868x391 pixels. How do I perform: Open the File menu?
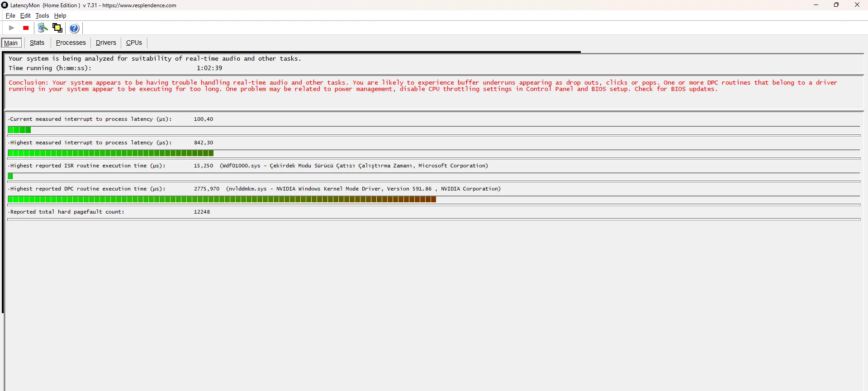click(x=10, y=15)
